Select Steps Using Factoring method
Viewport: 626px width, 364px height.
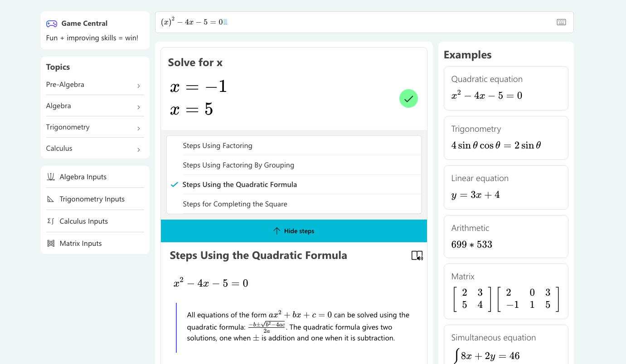218,146
